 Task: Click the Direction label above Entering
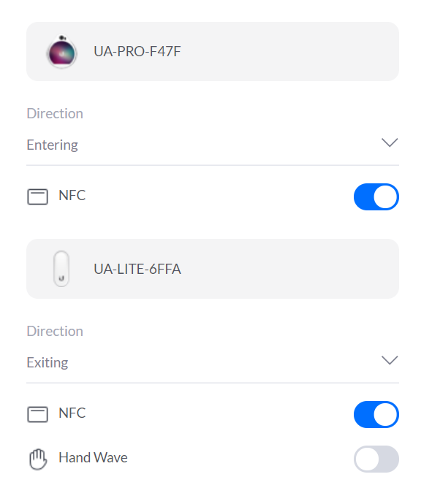tap(55, 113)
